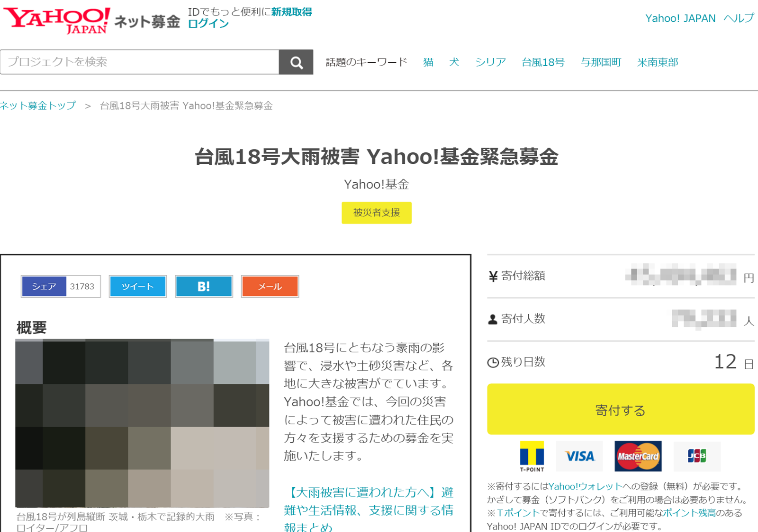Click the person icon beside 寄付人数
Viewport: 758px width, 532px height.
pos(493,319)
